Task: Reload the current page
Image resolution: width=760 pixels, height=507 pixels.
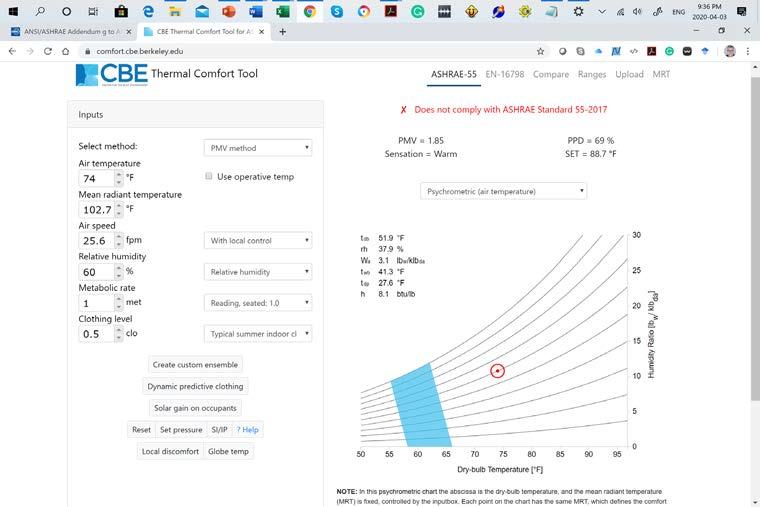Action: point(48,51)
